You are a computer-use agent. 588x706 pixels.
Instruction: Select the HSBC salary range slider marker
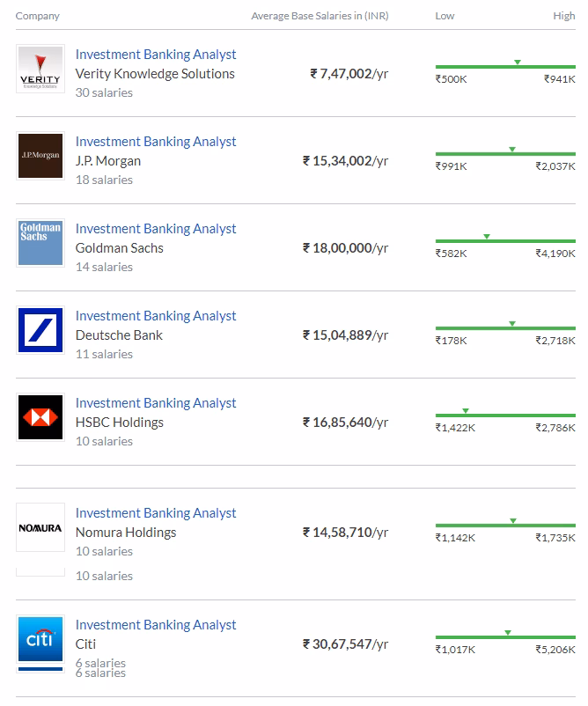[x=464, y=411]
